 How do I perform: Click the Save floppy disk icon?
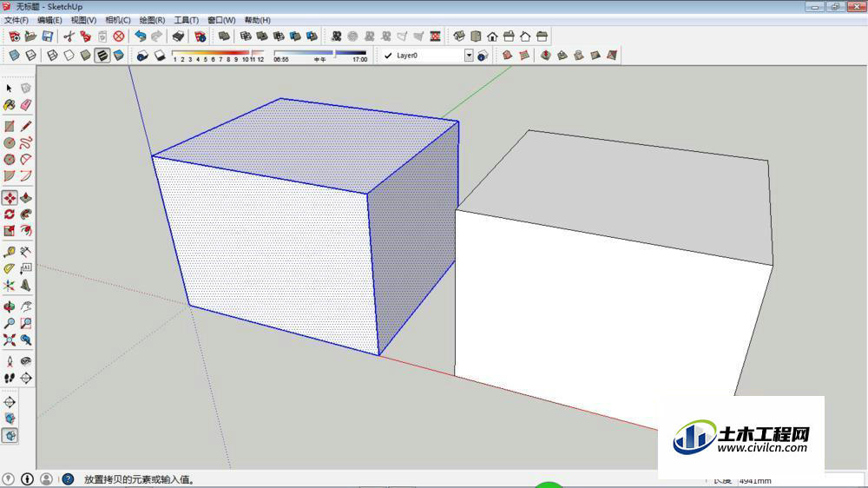(x=48, y=36)
